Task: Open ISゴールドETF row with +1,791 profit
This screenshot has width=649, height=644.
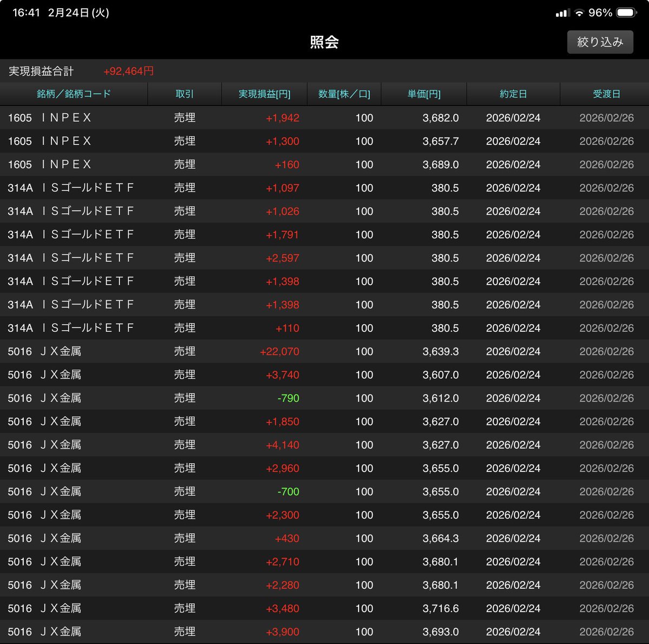Action: click(325, 234)
